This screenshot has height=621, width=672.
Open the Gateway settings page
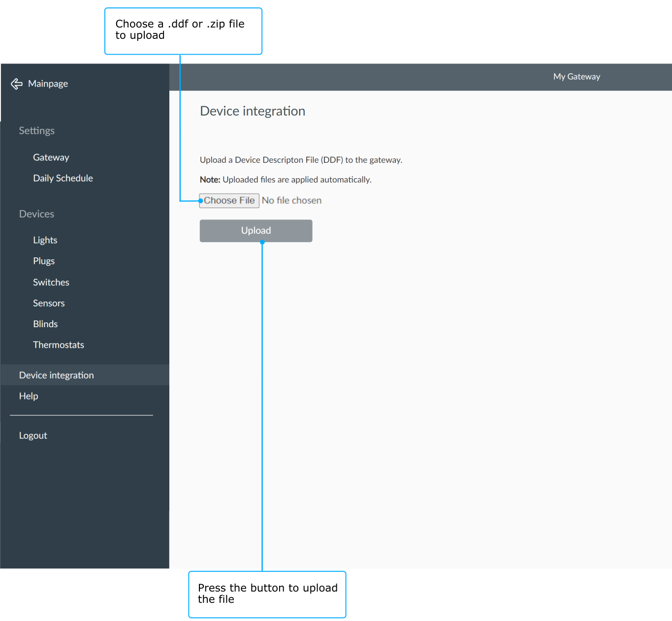[x=51, y=157]
